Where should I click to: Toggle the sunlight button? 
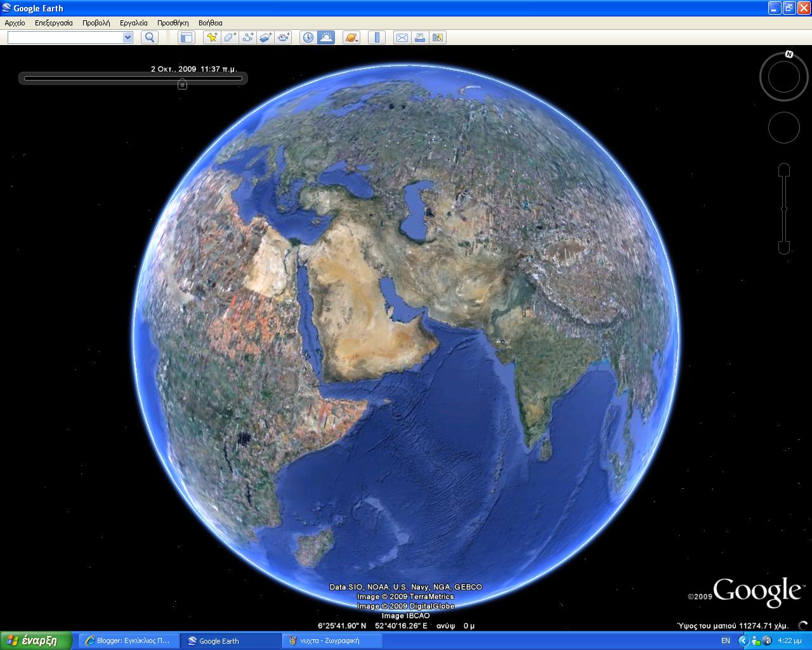(326, 37)
